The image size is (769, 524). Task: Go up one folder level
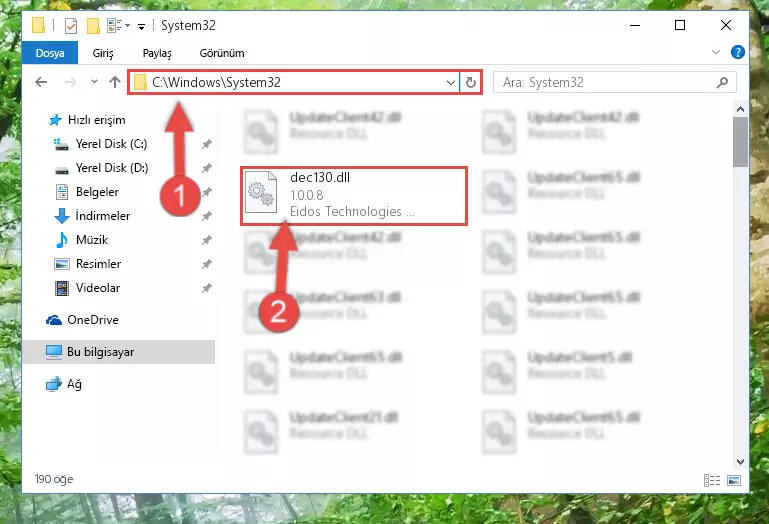coord(115,82)
